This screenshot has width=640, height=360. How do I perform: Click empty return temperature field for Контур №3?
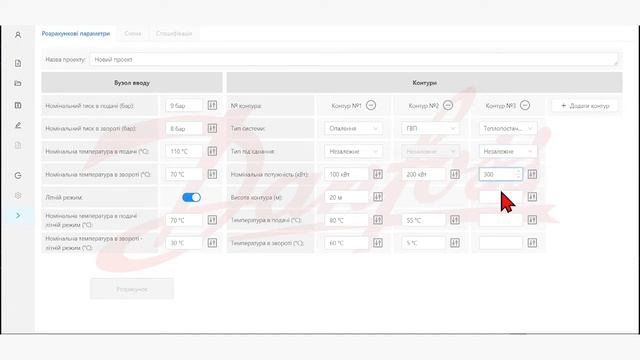(501, 243)
